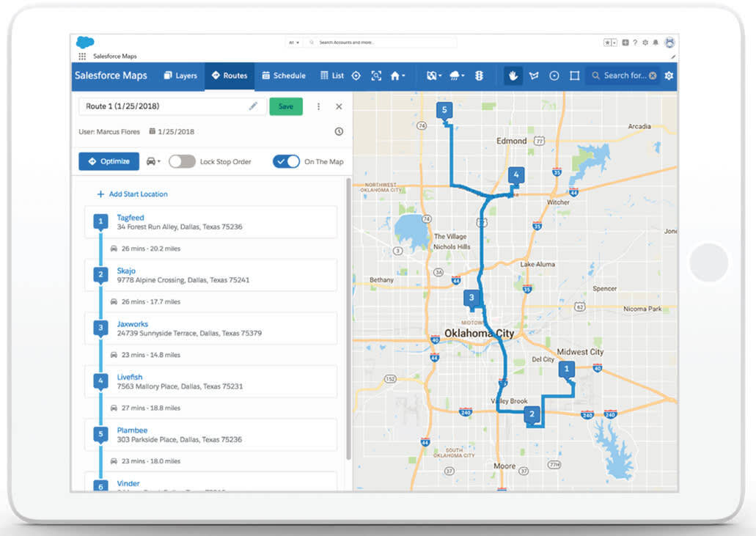Click the Optimize button

pos(108,161)
